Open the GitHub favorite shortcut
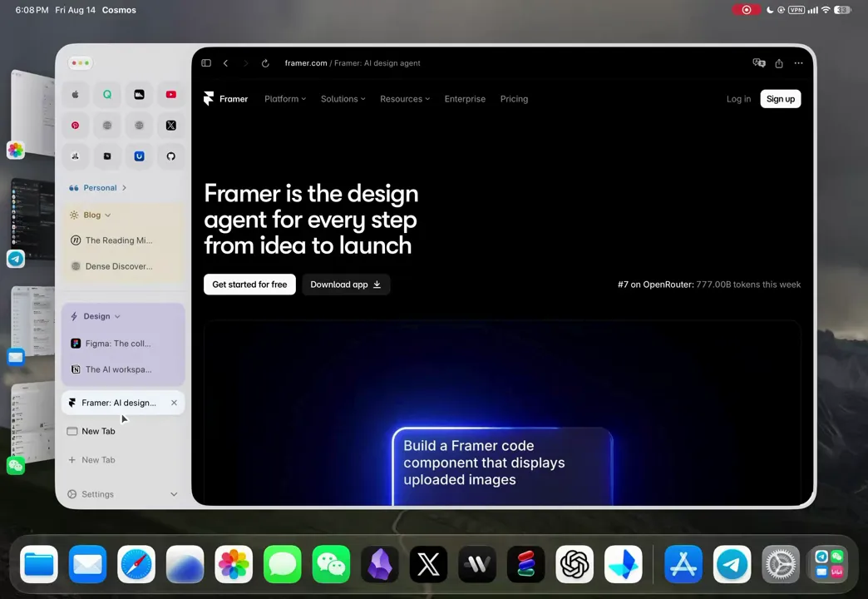This screenshot has height=599, width=868. (171, 156)
